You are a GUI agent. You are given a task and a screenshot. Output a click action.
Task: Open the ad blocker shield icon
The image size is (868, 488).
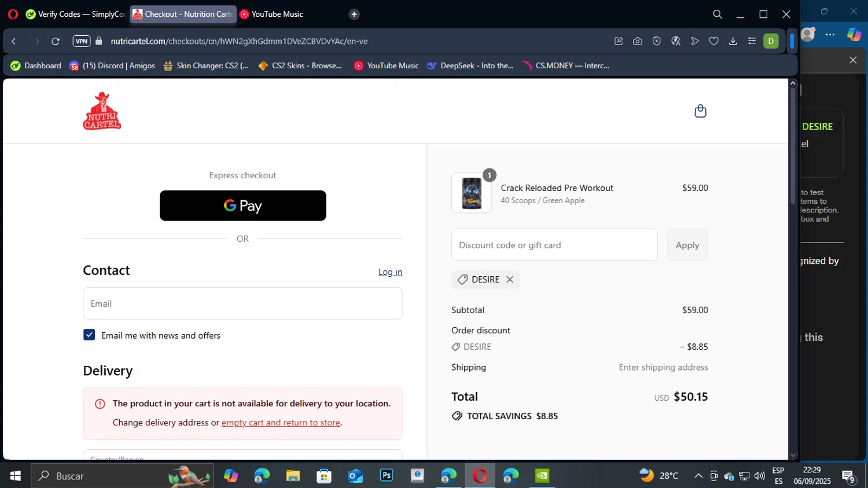coord(657,41)
